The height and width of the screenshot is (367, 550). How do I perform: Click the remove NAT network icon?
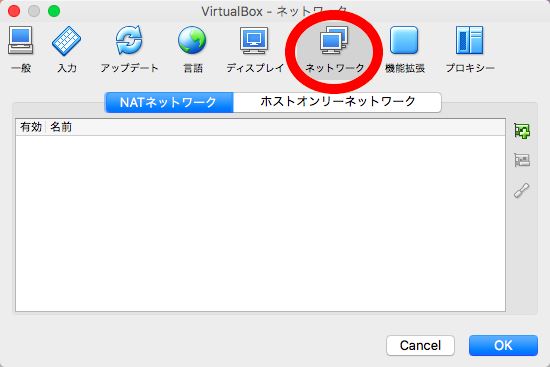pos(522,160)
